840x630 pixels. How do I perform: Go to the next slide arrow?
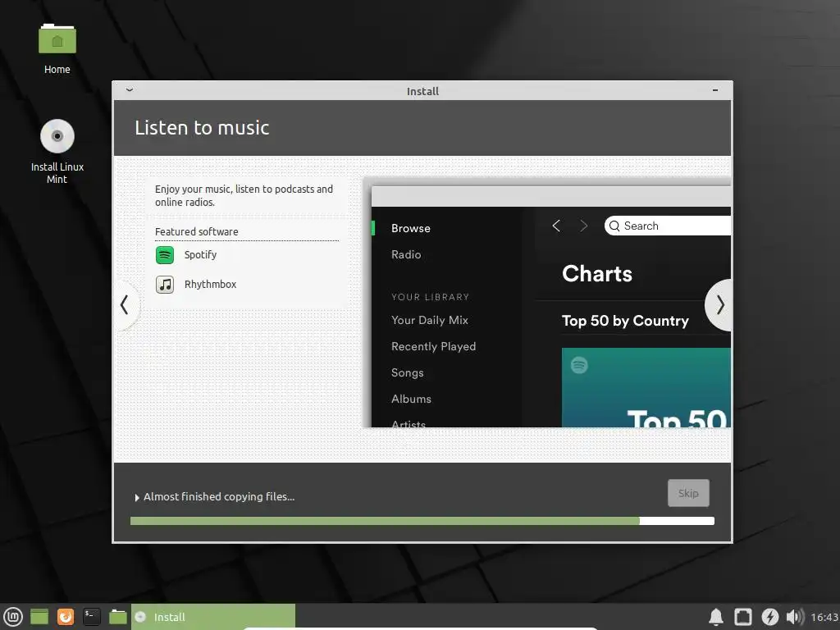point(720,305)
